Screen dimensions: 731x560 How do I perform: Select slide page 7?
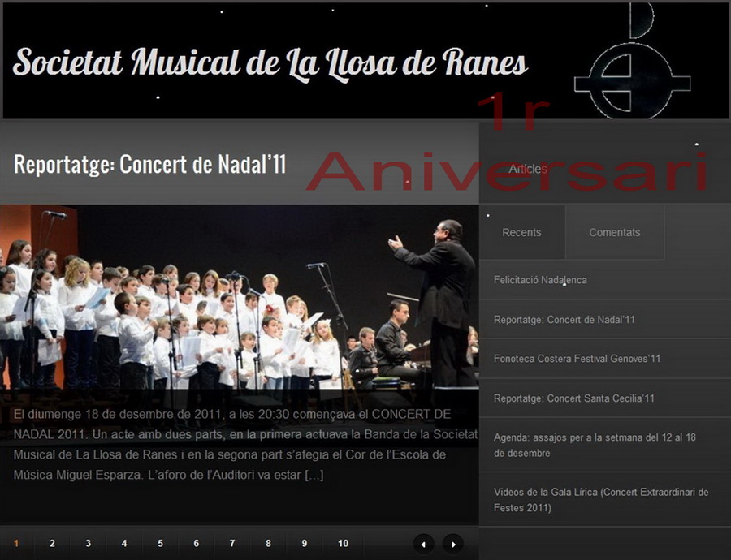tap(232, 543)
